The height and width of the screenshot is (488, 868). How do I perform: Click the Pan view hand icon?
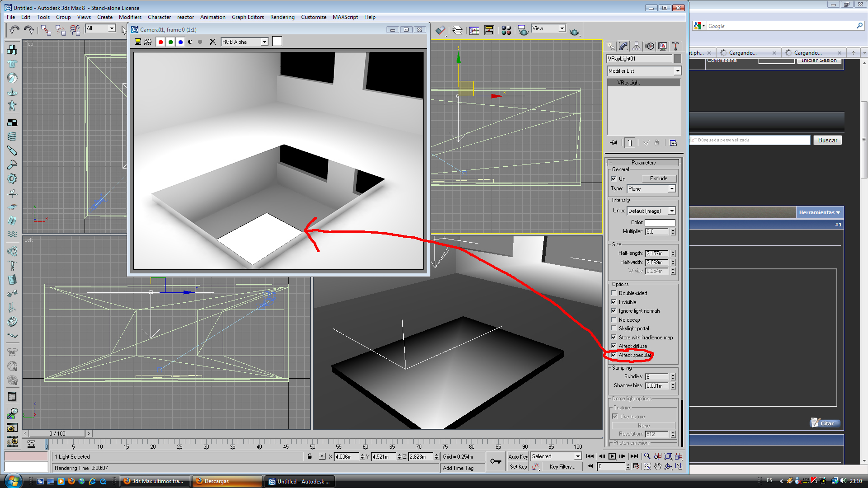coord(658,466)
